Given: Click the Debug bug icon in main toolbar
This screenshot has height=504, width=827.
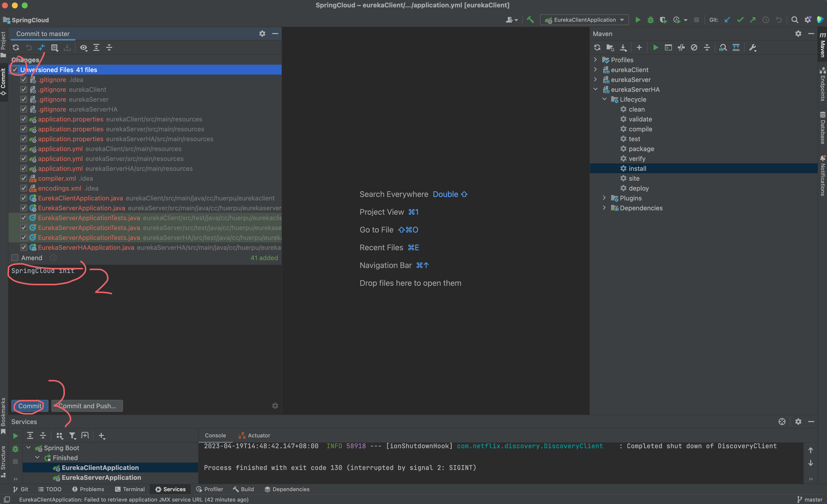Looking at the screenshot, I should [x=650, y=20].
